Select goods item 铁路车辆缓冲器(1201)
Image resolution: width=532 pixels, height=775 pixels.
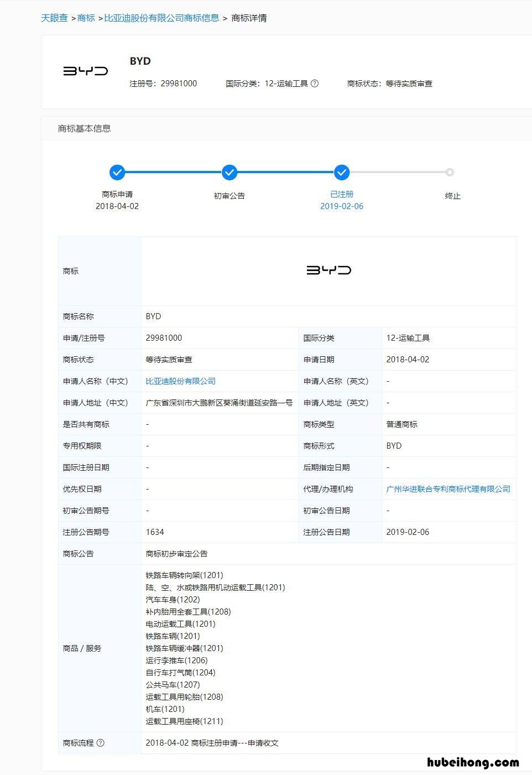184,648
